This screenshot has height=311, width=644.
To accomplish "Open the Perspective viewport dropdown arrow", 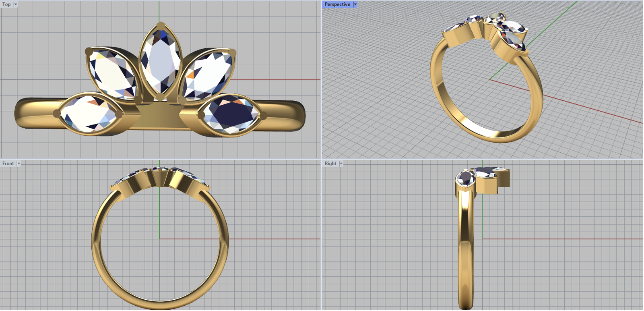I will [x=355, y=4].
